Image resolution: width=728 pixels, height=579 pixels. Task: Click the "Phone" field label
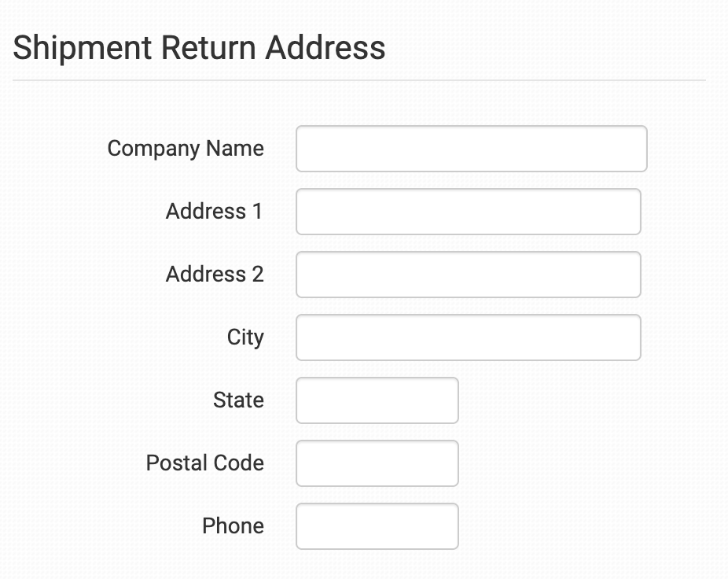click(233, 526)
